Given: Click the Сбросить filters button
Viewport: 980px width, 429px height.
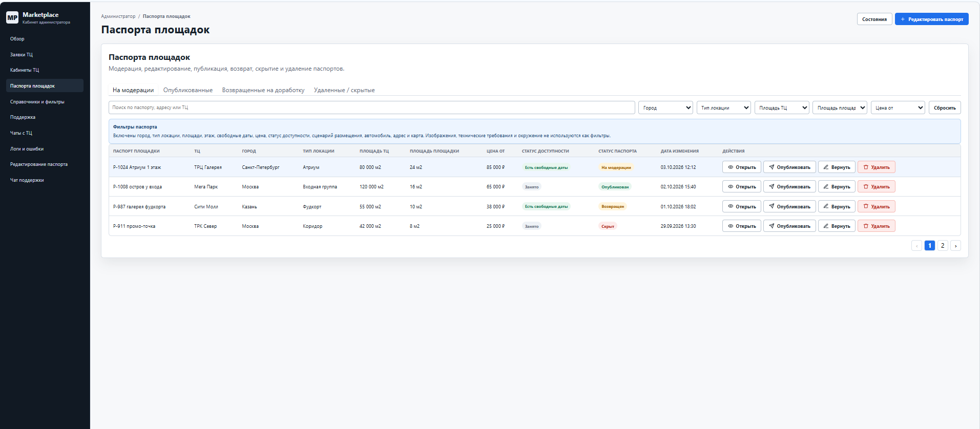Looking at the screenshot, I should pos(945,108).
